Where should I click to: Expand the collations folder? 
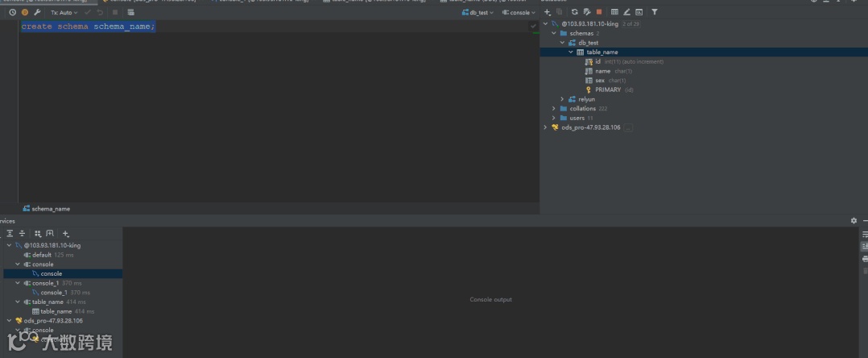pyautogui.click(x=554, y=109)
